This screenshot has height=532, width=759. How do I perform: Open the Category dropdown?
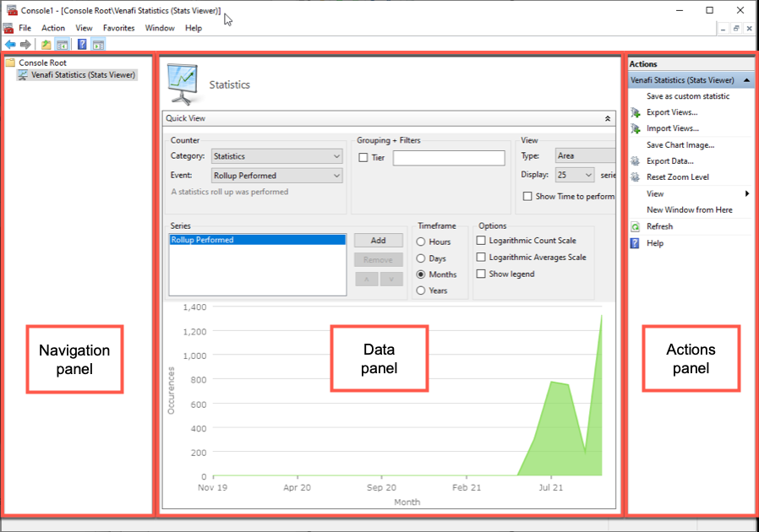pyautogui.click(x=276, y=156)
